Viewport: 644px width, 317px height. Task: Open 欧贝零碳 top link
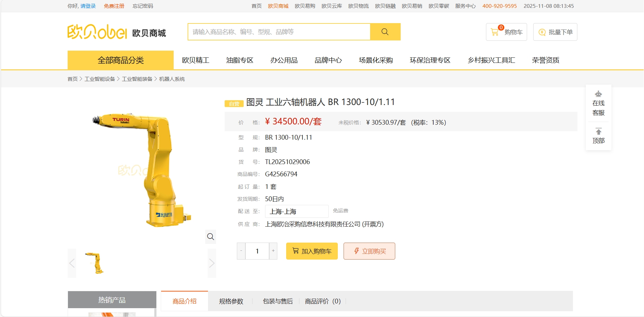tap(439, 6)
